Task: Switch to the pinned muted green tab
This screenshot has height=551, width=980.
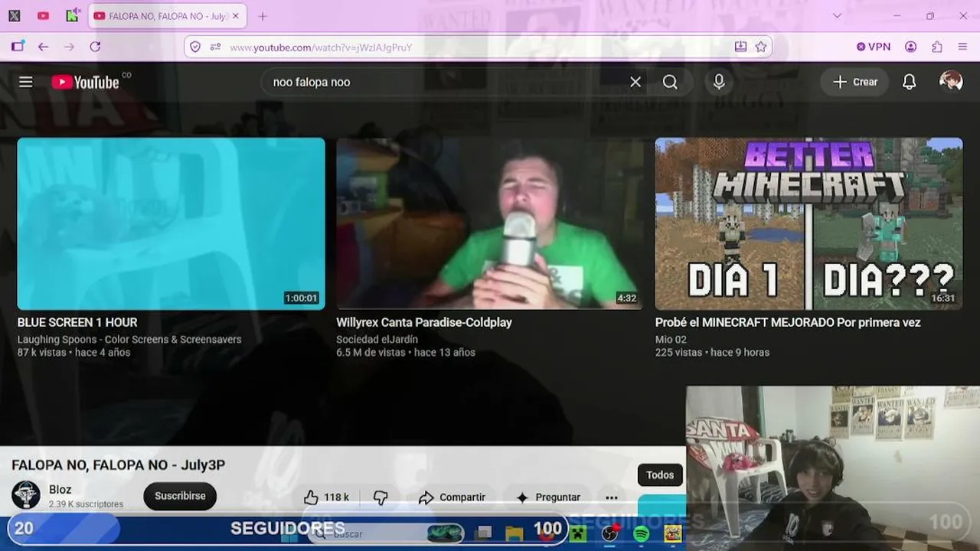Action: [x=72, y=15]
